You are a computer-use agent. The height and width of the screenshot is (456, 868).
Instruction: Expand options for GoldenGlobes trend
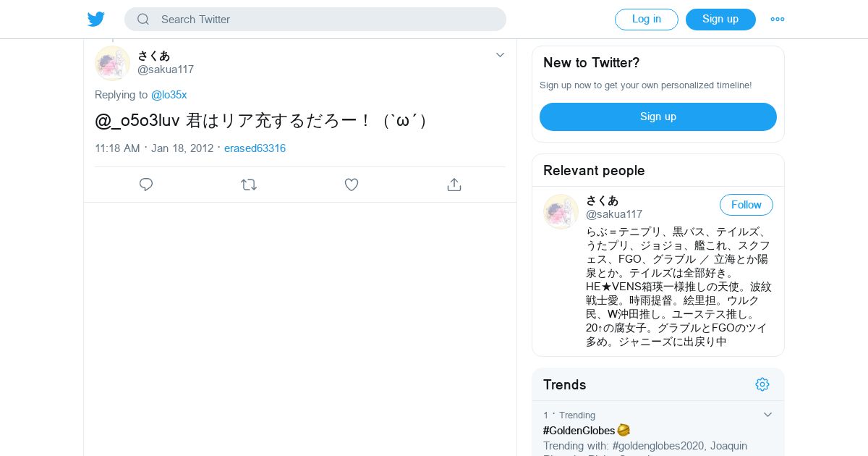click(x=768, y=415)
